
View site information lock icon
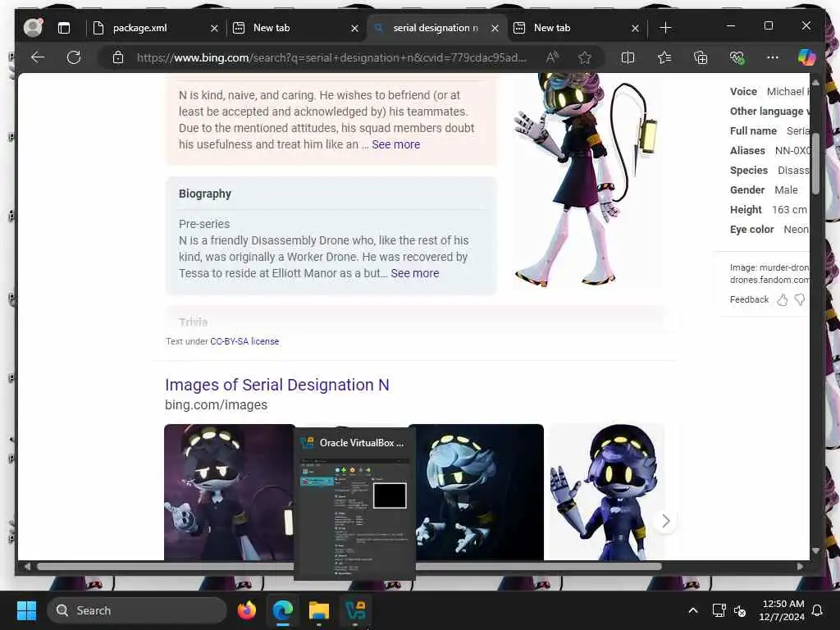tap(118, 57)
